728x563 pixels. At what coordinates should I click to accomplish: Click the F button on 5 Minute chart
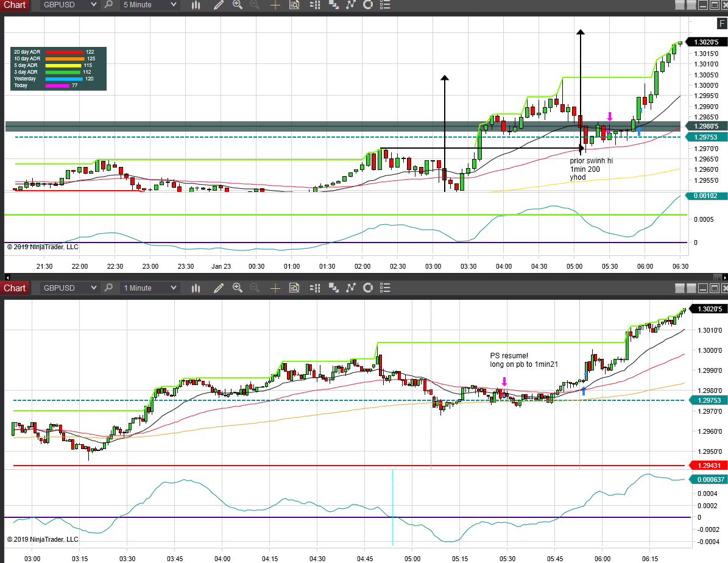722,24
